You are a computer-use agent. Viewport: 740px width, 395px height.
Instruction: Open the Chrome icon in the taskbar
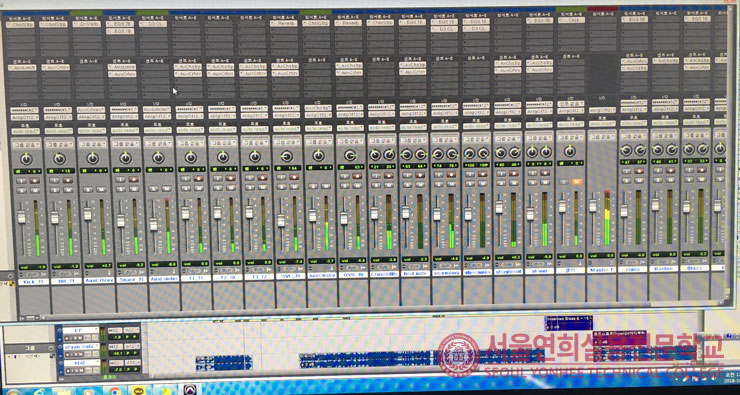115,391
